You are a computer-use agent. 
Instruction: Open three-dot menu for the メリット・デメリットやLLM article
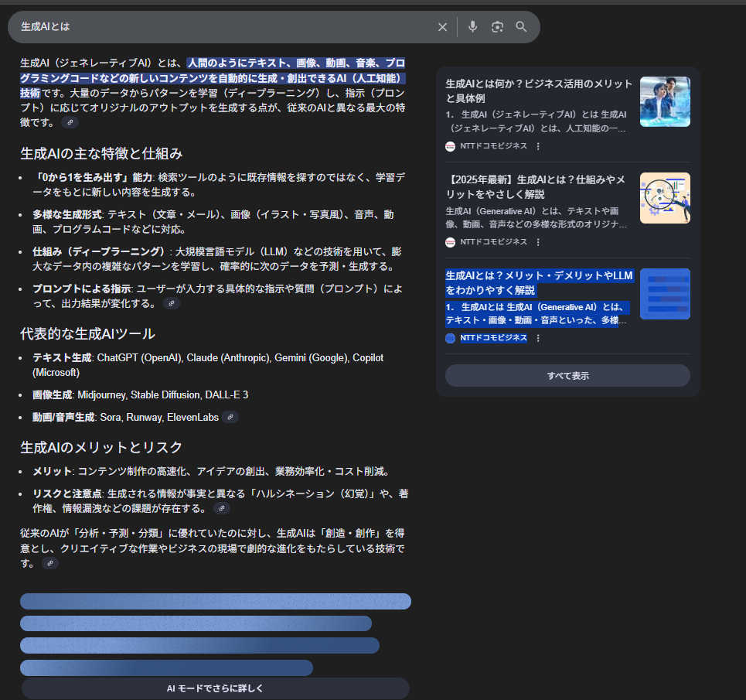(x=538, y=338)
